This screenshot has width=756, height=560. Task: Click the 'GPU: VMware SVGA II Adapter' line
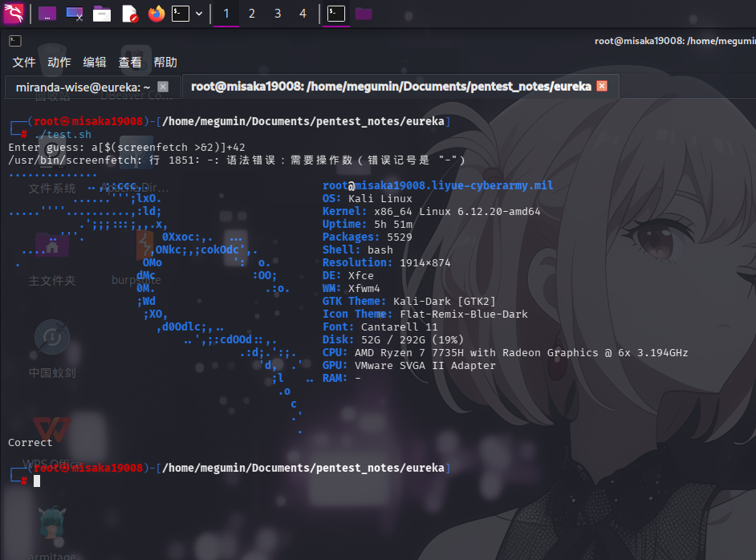(408, 365)
